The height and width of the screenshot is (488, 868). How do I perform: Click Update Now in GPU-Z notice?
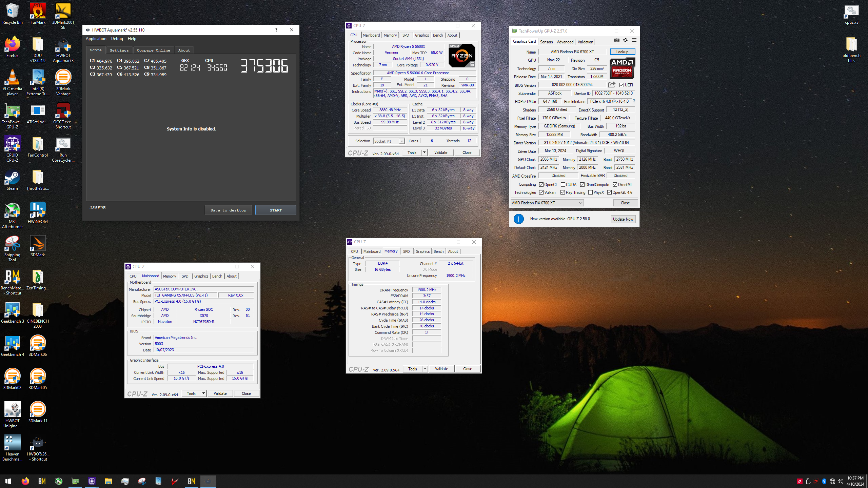[623, 219]
